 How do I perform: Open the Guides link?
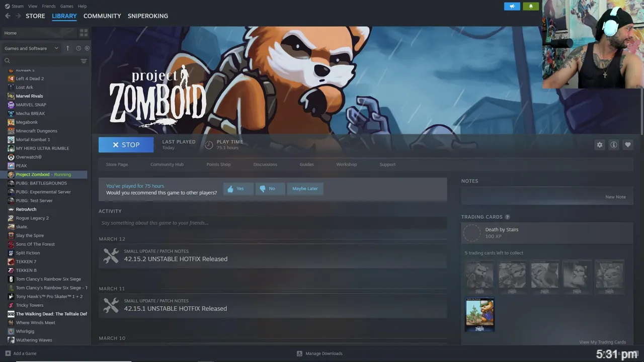tap(306, 164)
